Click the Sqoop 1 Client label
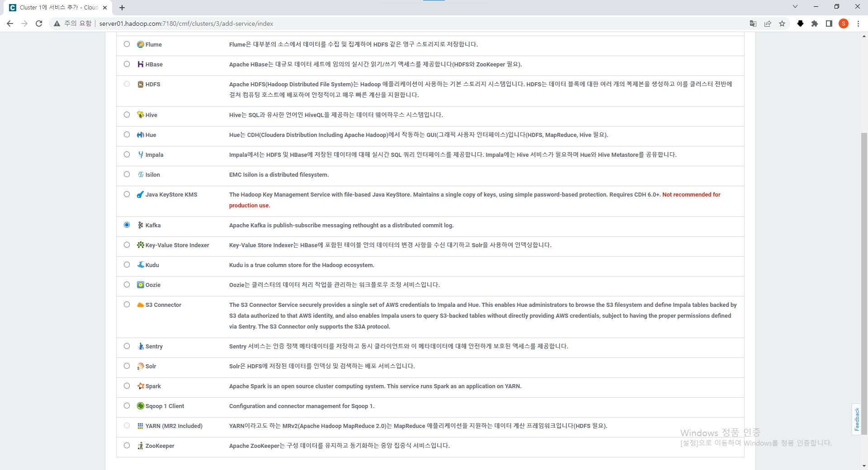The image size is (868, 470). (165, 406)
